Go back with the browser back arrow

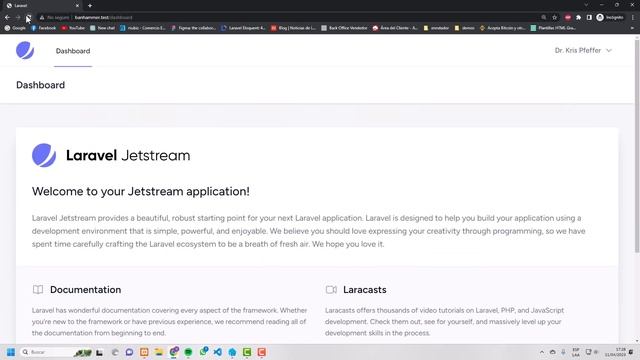7,18
